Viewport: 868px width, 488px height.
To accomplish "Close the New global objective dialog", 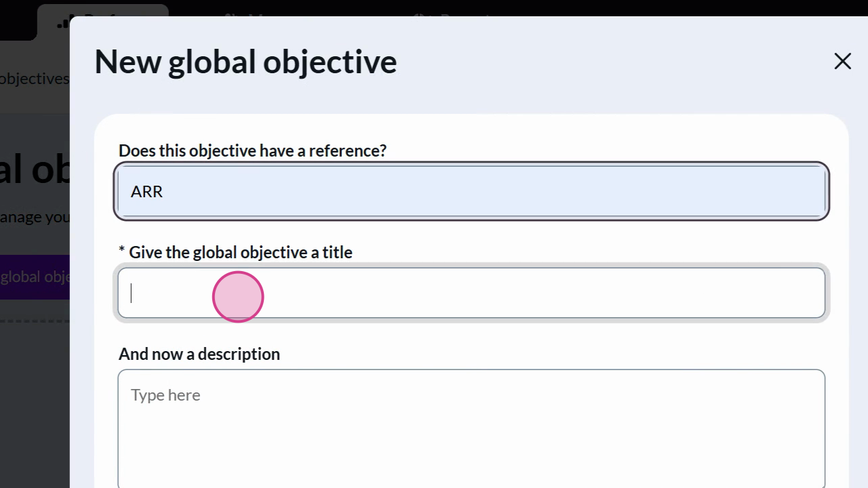I will tap(842, 62).
